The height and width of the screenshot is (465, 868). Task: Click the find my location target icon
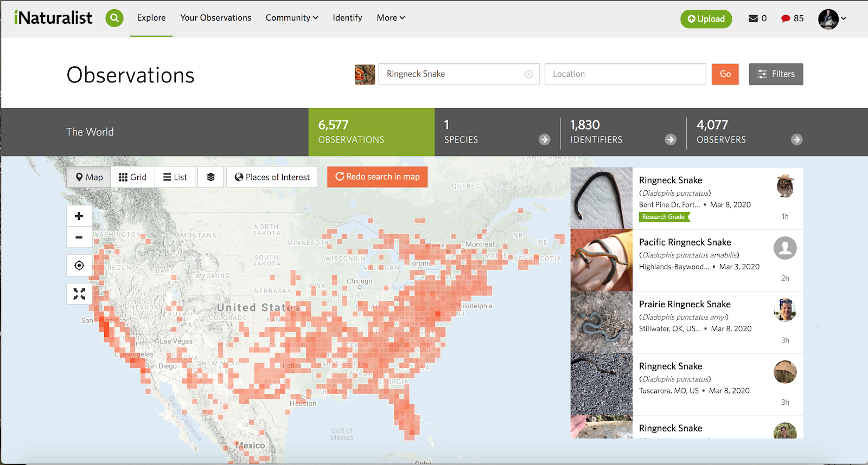pyautogui.click(x=79, y=266)
